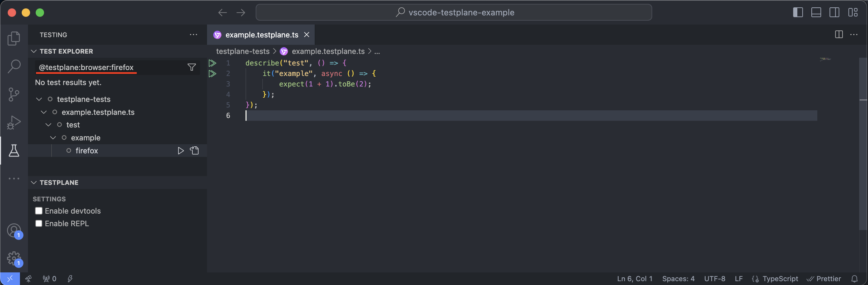Collapse the Test Explorer section

pyautogui.click(x=34, y=51)
